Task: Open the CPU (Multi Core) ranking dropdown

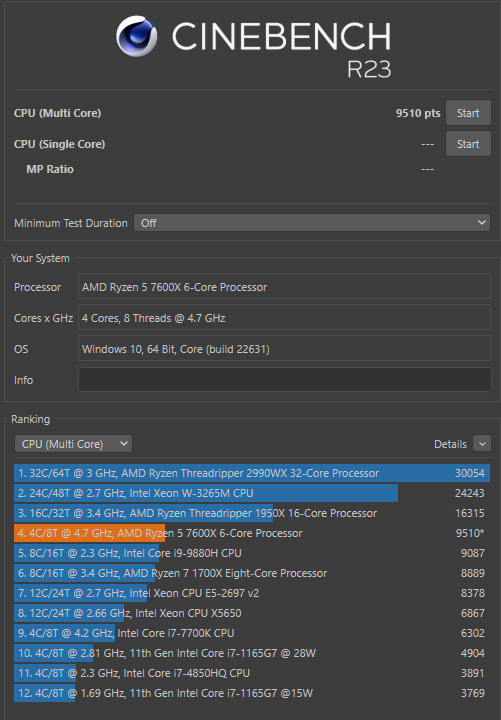Action: pyautogui.click(x=73, y=444)
